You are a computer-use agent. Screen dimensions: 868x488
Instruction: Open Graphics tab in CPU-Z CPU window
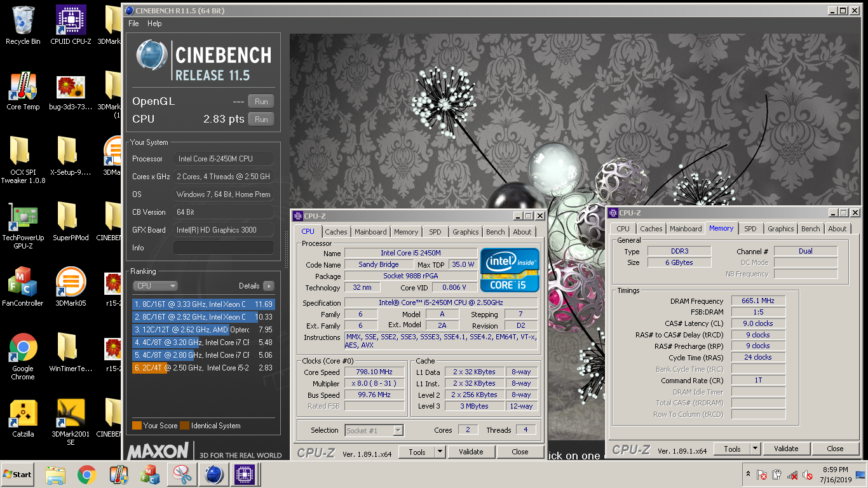pyautogui.click(x=466, y=232)
